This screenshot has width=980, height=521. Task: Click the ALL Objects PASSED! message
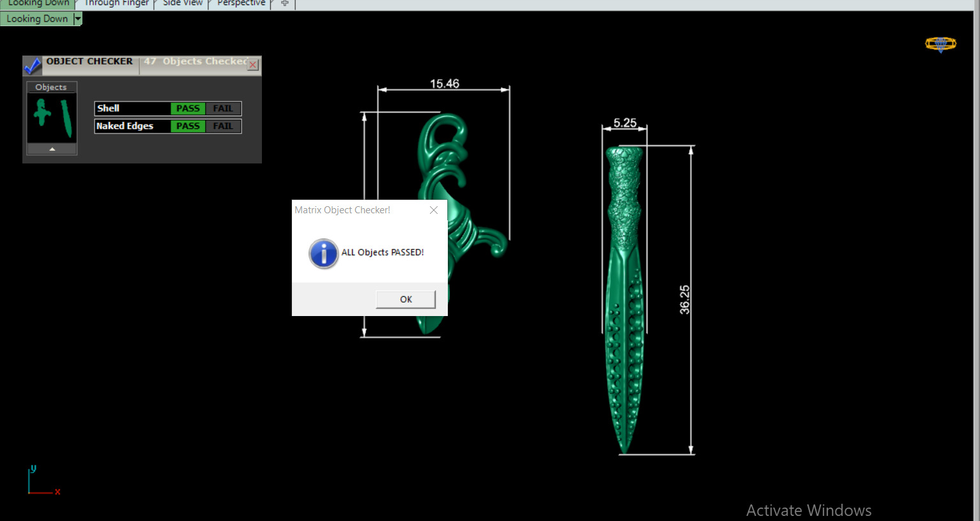pos(383,252)
